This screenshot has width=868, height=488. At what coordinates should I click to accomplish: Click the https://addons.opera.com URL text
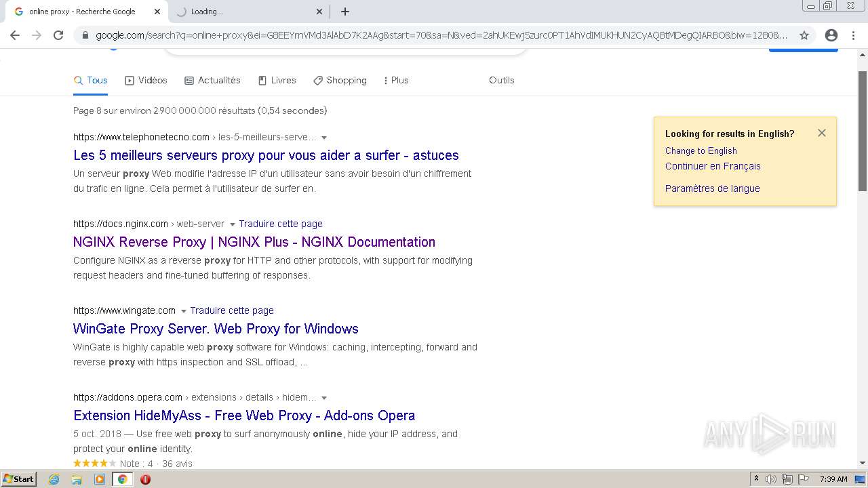(127, 397)
